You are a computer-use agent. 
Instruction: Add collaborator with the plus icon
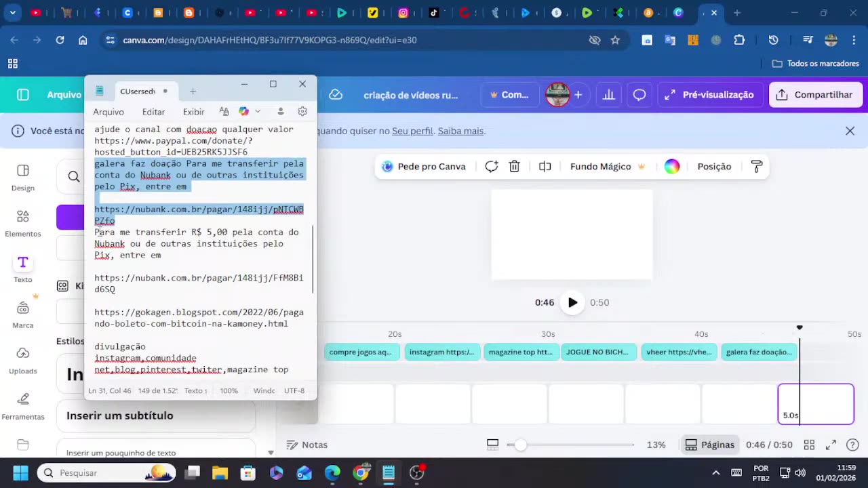tap(578, 95)
